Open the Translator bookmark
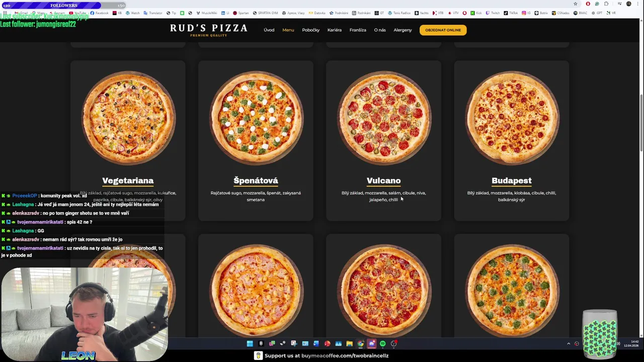The image size is (644, 362). [x=153, y=13]
